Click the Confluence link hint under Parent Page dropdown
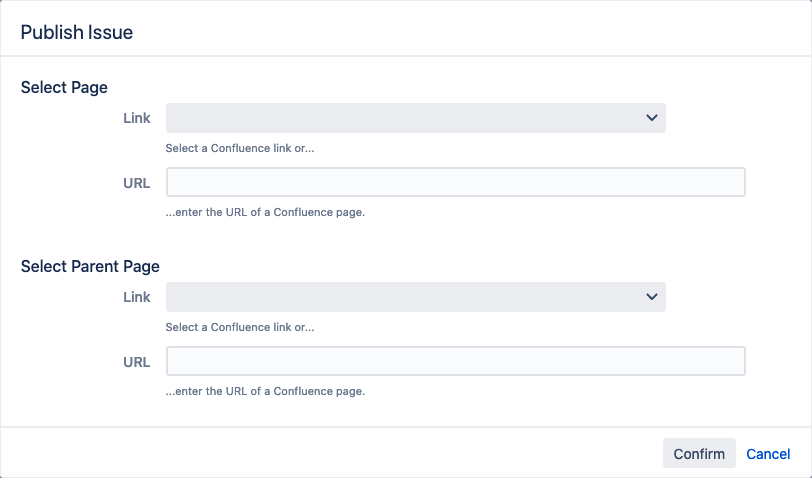Screen dimensions: 812x478 point(247,327)
